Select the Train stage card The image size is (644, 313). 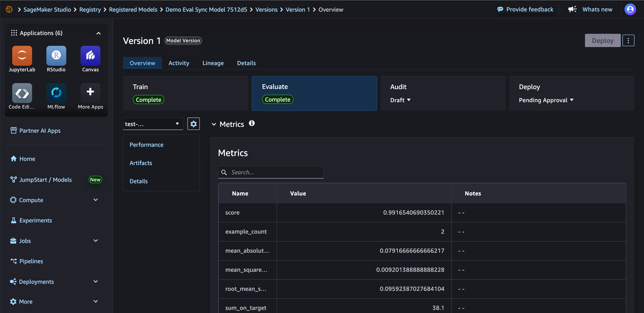tap(186, 93)
